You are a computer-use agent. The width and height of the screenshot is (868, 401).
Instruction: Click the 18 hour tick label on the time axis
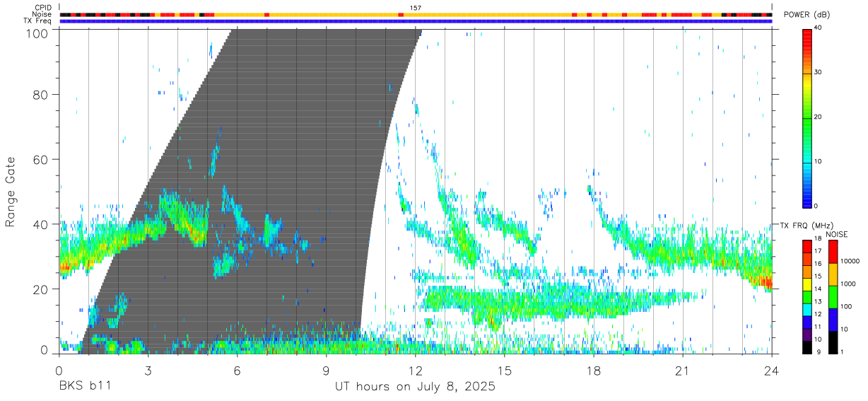594,370
